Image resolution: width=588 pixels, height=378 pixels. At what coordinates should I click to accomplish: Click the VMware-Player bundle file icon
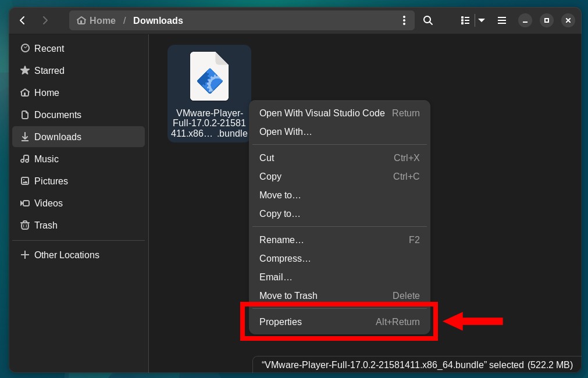209,76
